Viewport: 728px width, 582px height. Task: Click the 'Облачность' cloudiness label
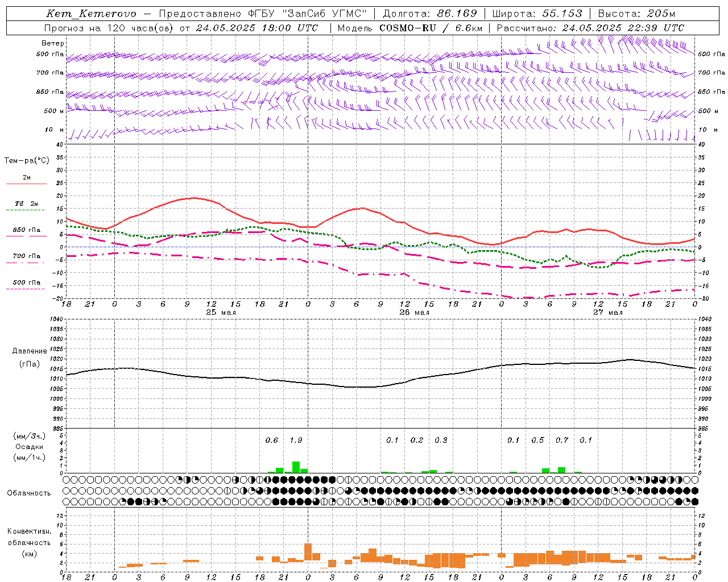pyautogui.click(x=29, y=493)
